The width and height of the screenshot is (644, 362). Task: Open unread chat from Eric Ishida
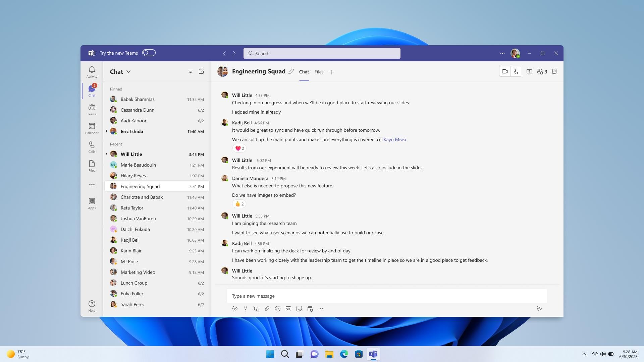157,131
